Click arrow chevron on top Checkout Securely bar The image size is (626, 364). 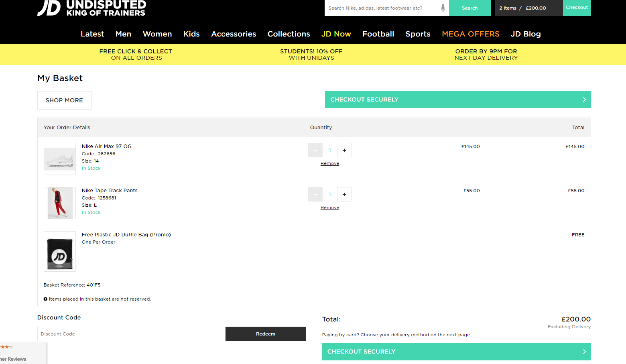tap(584, 100)
